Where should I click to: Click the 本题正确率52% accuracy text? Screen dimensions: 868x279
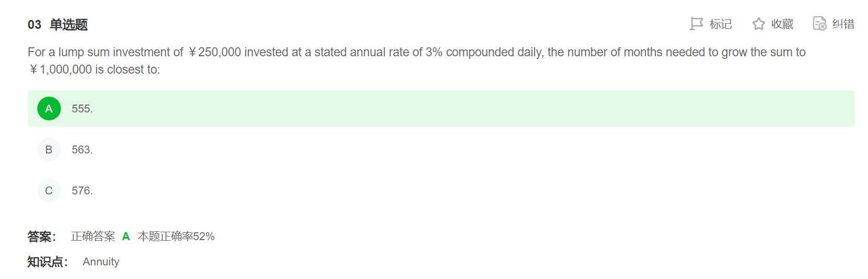(x=176, y=236)
